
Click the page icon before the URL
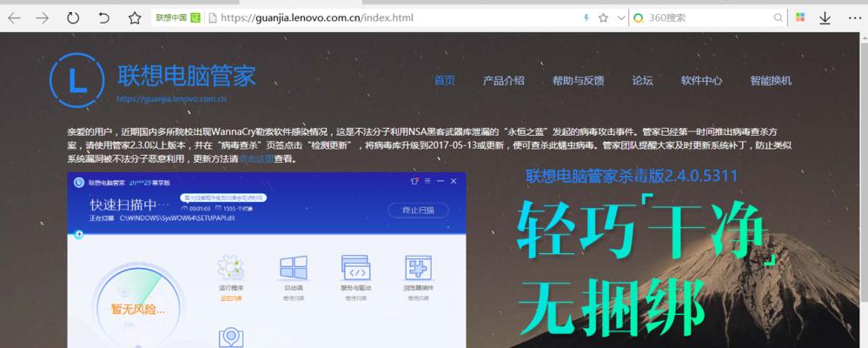point(212,17)
